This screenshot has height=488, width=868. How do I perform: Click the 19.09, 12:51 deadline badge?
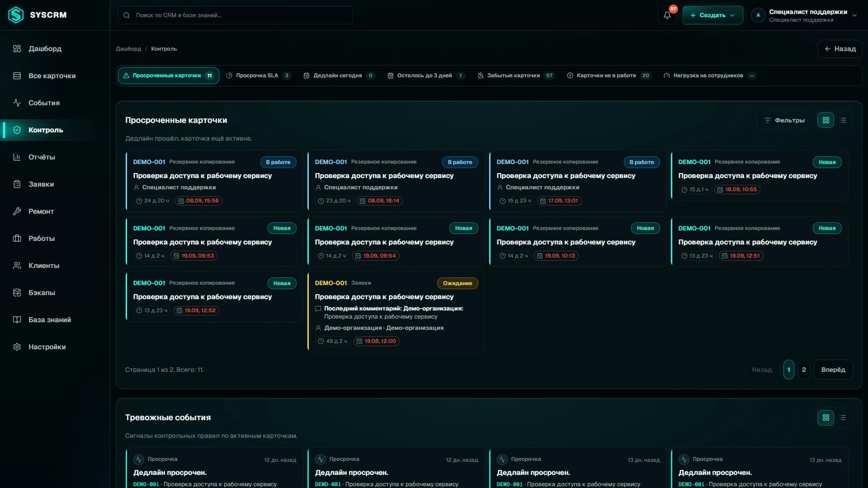pyautogui.click(x=741, y=256)
